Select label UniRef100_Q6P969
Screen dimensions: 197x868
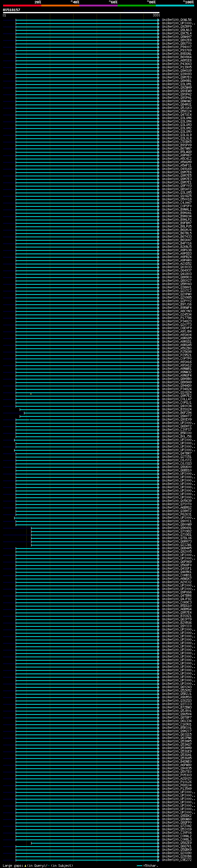(177, 562)
